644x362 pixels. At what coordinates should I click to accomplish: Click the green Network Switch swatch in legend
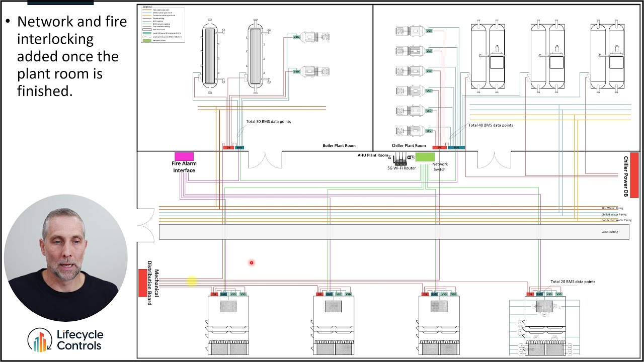coord(147,40)
